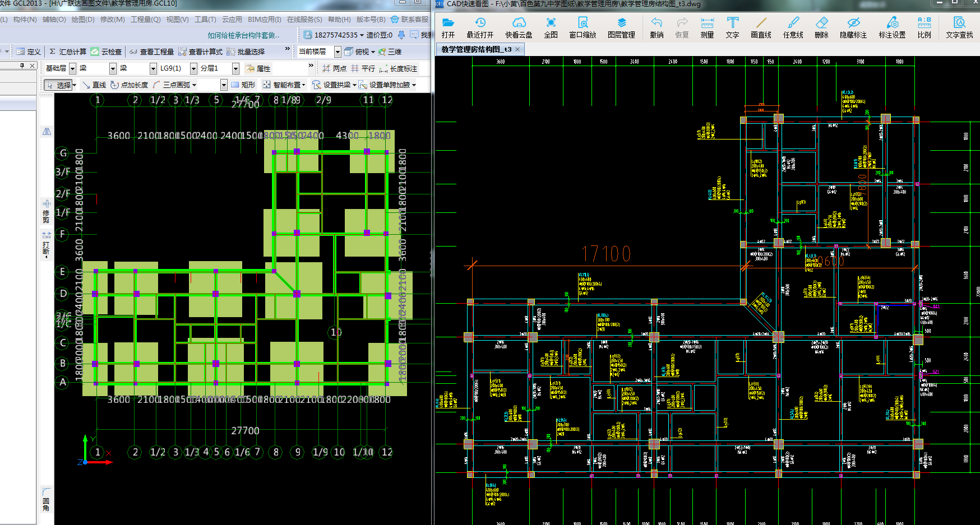Click 查看计算式 view formula

(x=200, y=52)
